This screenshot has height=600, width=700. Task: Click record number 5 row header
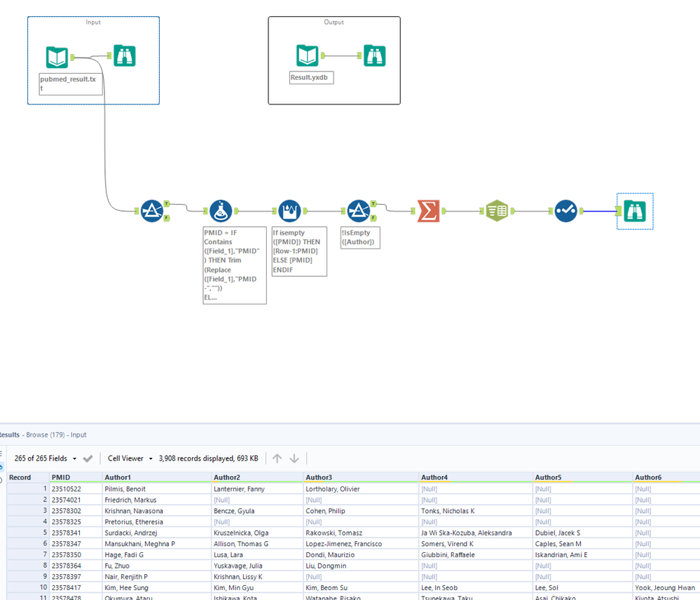pos(28,533)
